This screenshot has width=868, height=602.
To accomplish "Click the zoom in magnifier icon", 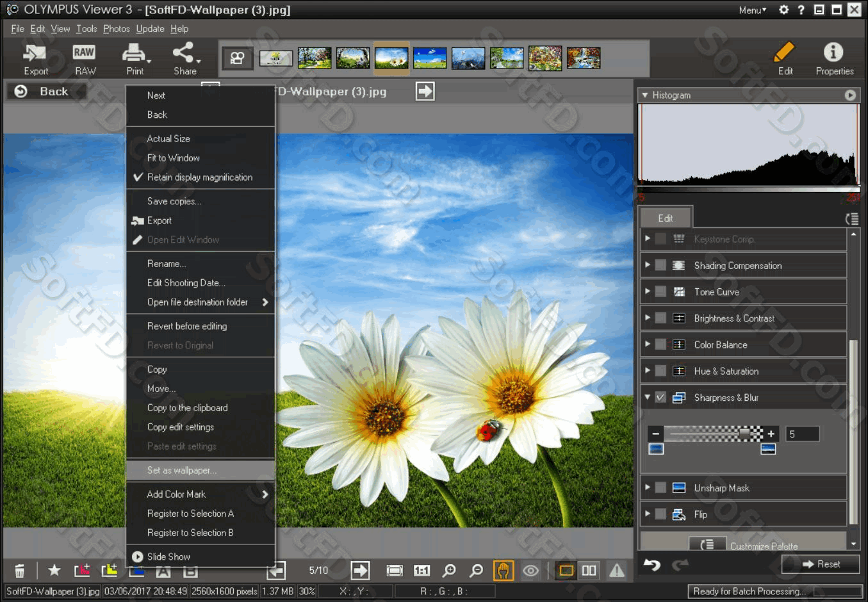I will [450, 570].
